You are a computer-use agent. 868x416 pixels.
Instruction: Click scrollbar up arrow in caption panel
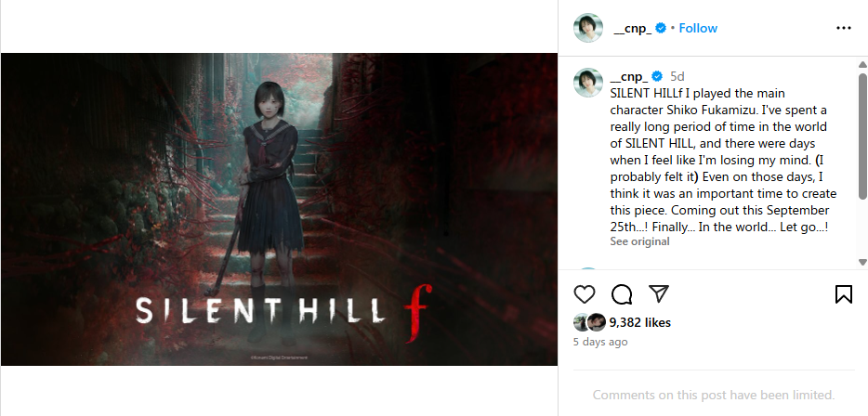pos(862,65)
